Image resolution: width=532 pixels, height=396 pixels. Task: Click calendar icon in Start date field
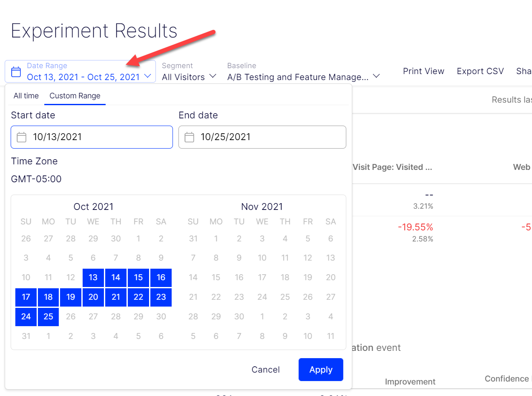(x=21, y=137)
